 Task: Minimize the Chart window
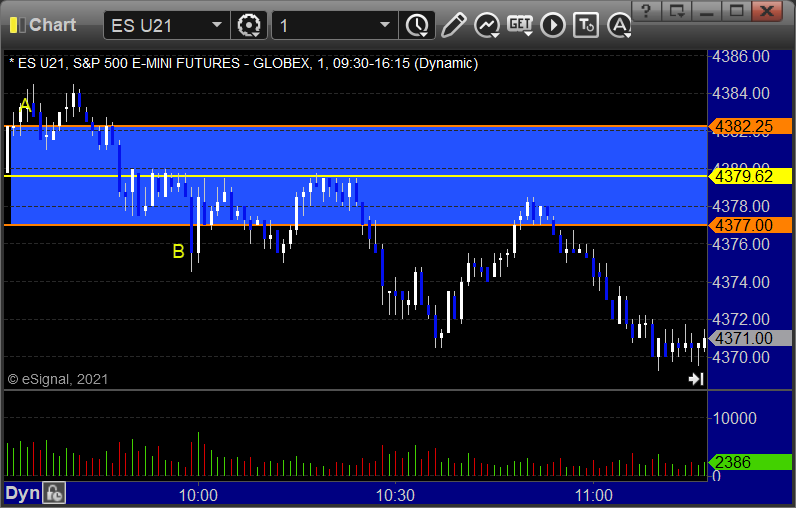[x=706, y=11]
